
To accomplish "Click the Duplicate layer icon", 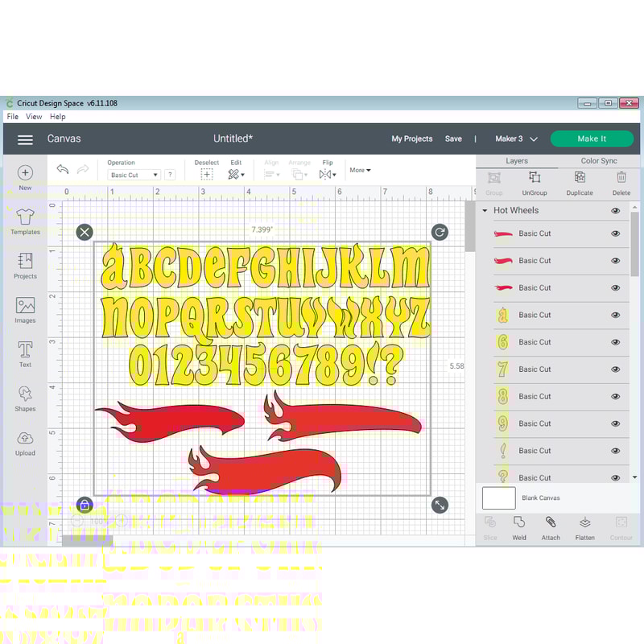I will (579, 181).
